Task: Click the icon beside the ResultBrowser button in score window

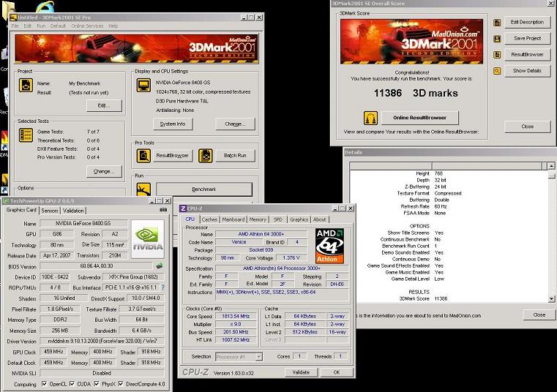Action: coord(497,55)
